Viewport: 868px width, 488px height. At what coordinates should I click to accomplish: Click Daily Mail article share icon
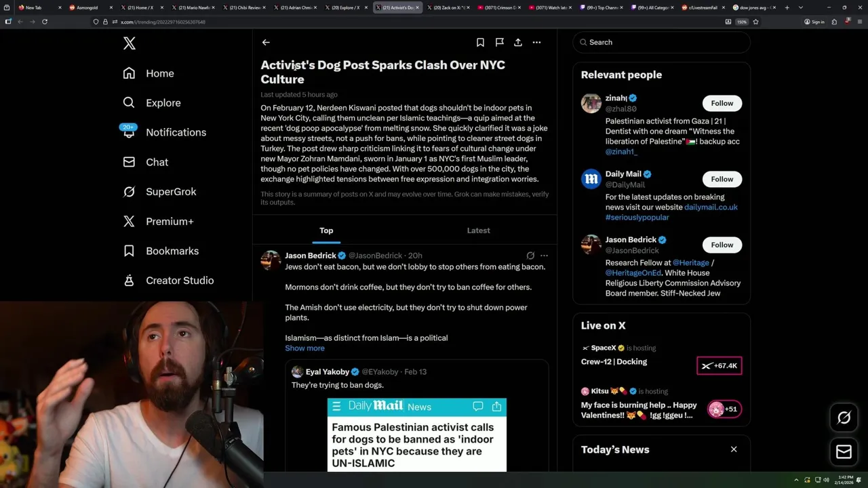point(496,407)
